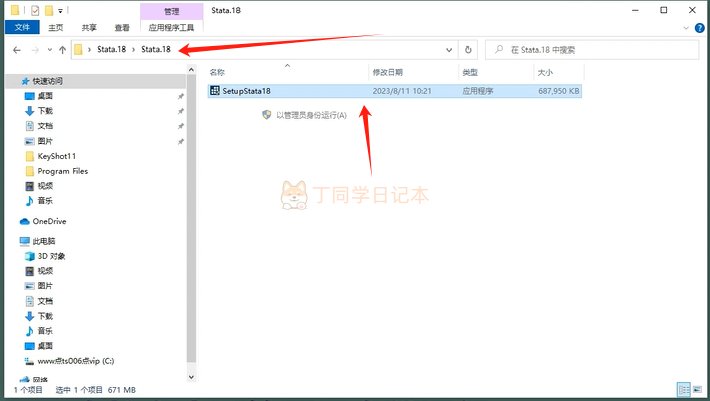
Task: Open 桌面 under 此电脑
Action: [x=45, y=346]
